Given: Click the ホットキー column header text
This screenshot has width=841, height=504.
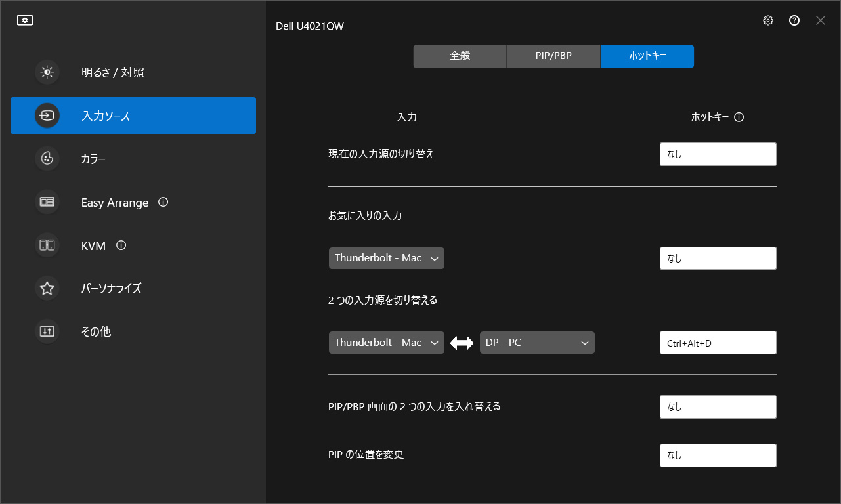Looking at the screenshot, I should pos(710,117).
